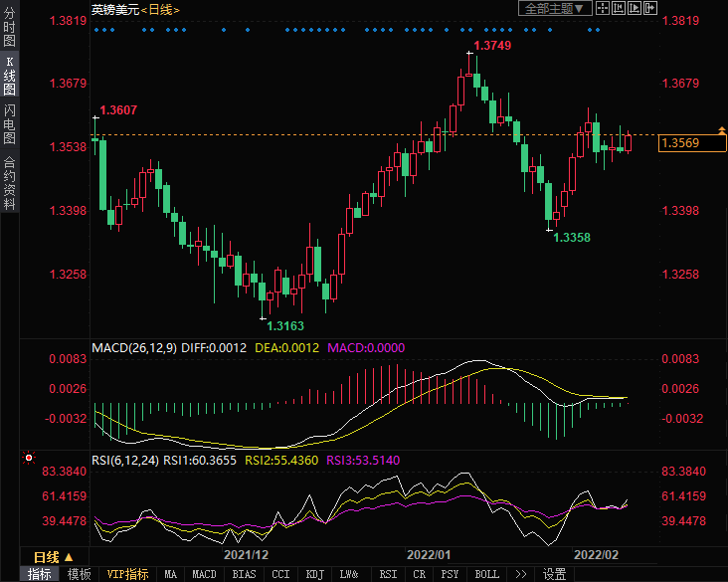Toggle the BOLL indicator button

point(486,574)
